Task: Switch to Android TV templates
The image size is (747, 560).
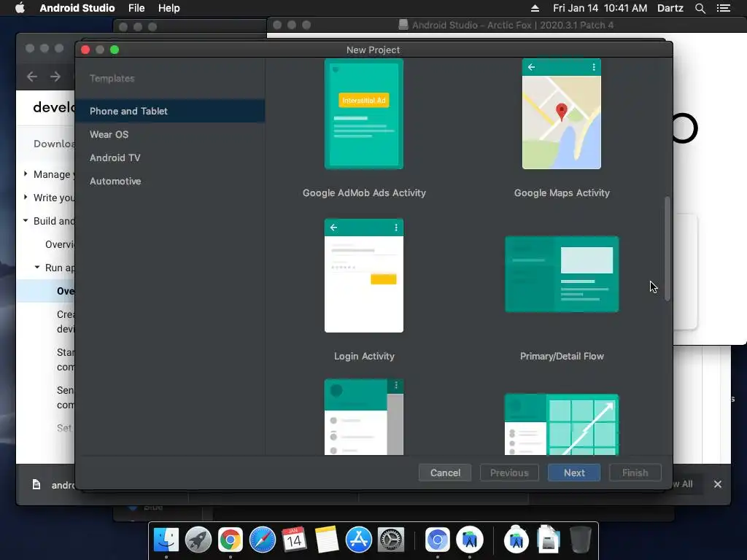Action: pyautogui.click(x=115, y=157)
